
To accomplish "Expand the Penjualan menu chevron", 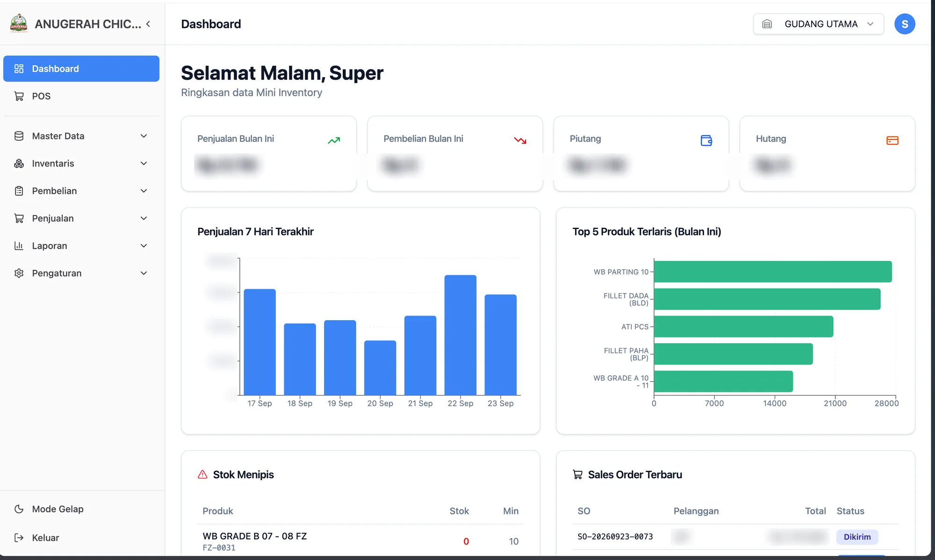I will [144, 218].
